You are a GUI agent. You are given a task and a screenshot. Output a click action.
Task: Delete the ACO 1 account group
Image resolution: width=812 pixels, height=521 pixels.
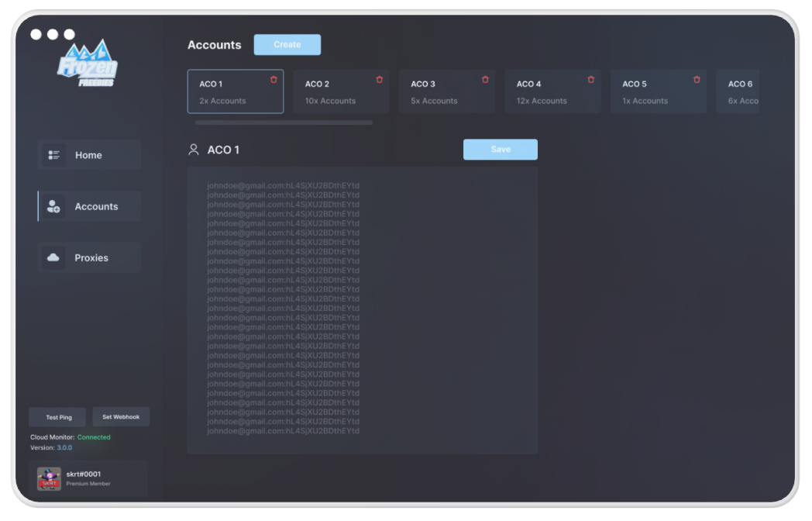(x=274, y=80)
